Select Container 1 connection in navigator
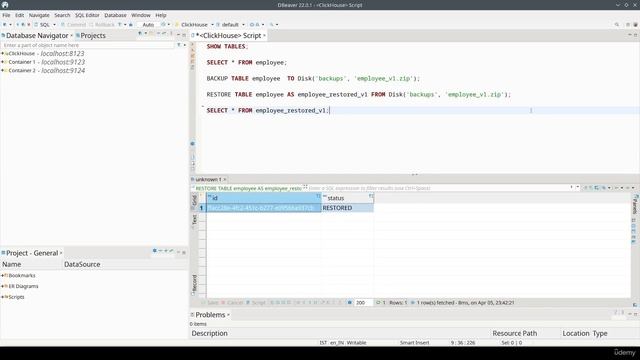 [x=47, y=62]
